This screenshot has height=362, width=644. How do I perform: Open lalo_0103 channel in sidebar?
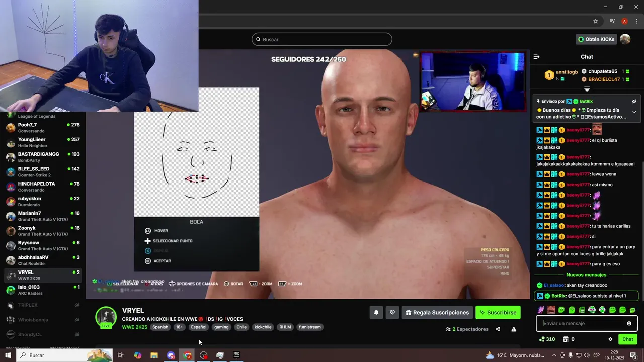pyautogui.click(x=43, y=290)
